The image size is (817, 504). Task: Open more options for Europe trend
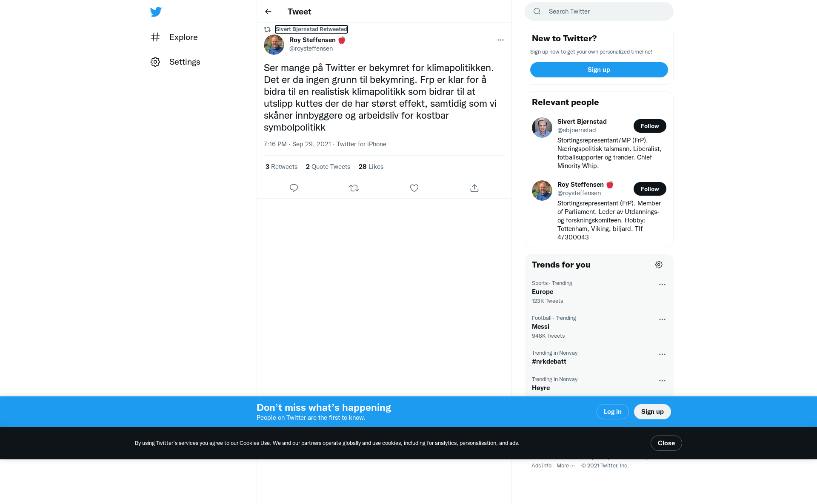click(662, 285)
